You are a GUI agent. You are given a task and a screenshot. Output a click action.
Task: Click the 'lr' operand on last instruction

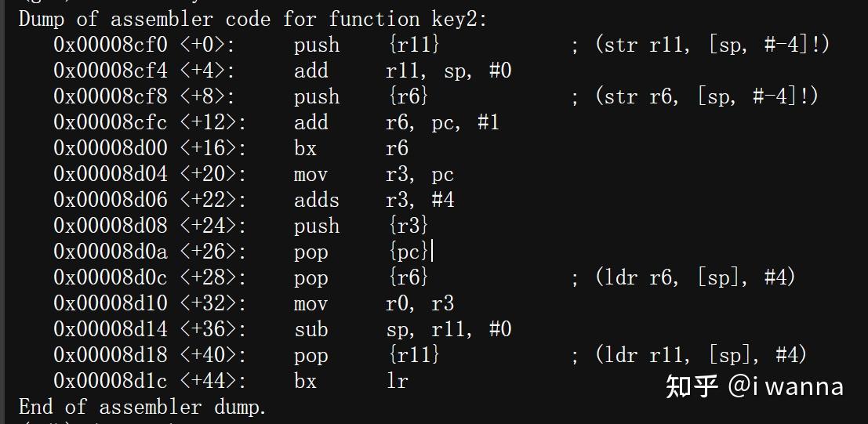pos(397,381)
